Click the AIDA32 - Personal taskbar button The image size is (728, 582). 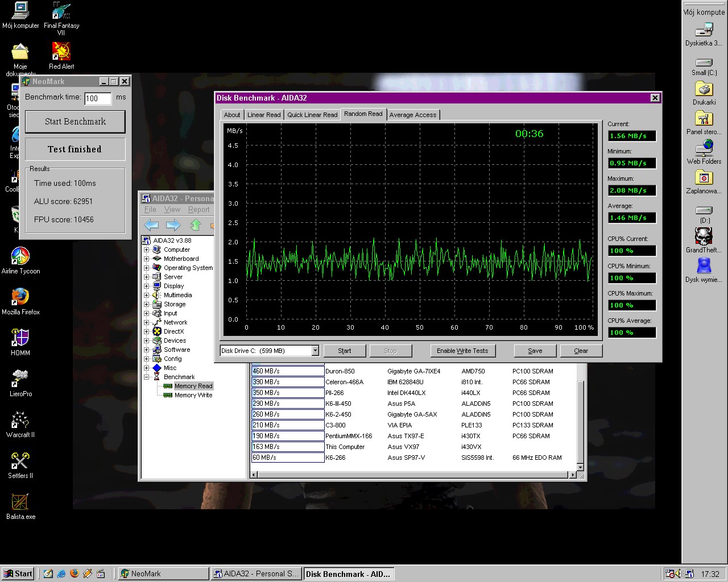click(256, 573)
